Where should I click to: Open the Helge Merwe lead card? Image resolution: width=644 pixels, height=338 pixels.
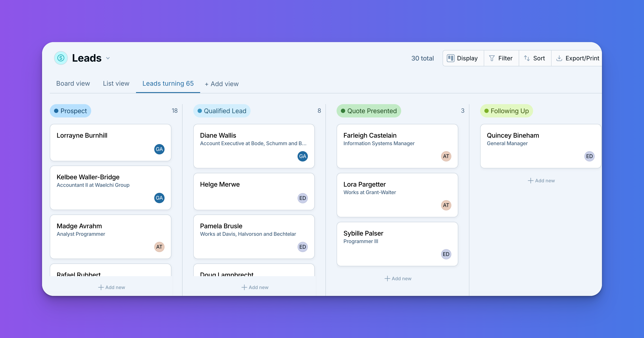click(254, 192)
